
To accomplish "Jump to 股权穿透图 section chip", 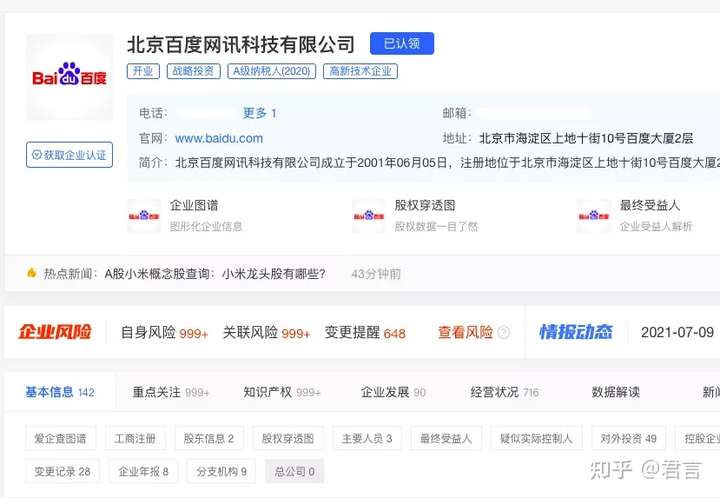I will [288, 438].
